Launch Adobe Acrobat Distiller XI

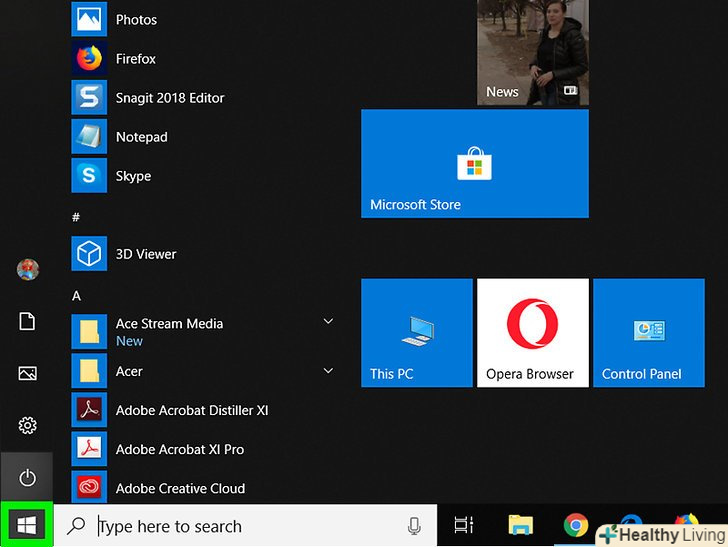[191, 410]
